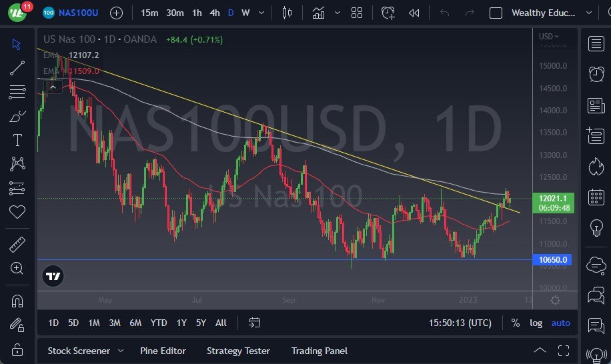Switch to the 1h timeframe
611x364 pixels.
(197, 13)
